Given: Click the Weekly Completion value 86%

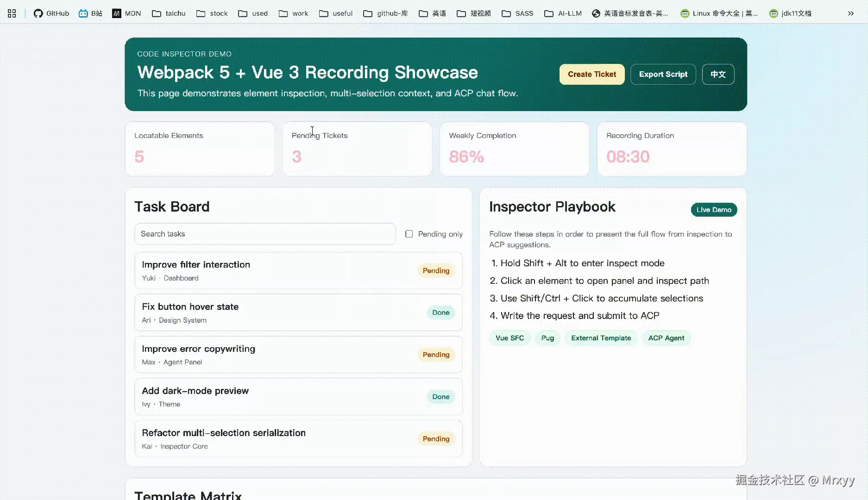Looking at the screenshot, I should [x=466, y=157].
